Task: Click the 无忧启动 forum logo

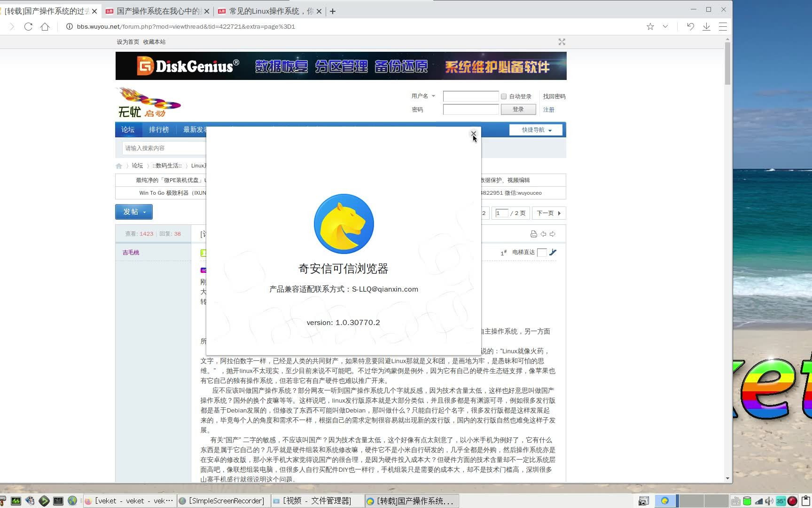Action: point(148,102)
